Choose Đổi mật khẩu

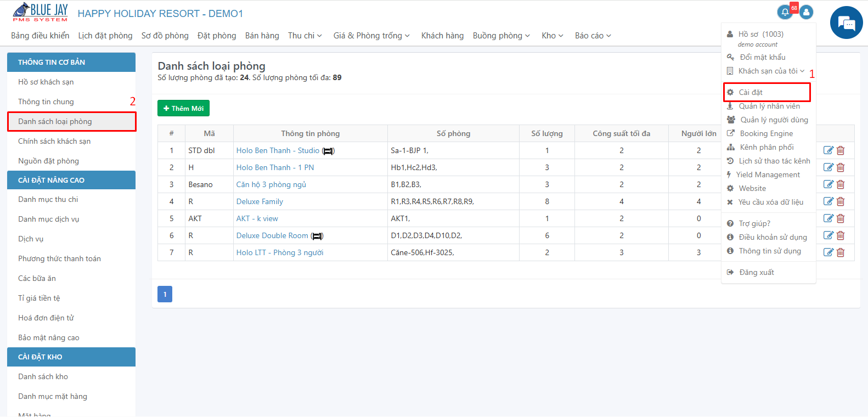pyautogui.click(x=762, y=57)
